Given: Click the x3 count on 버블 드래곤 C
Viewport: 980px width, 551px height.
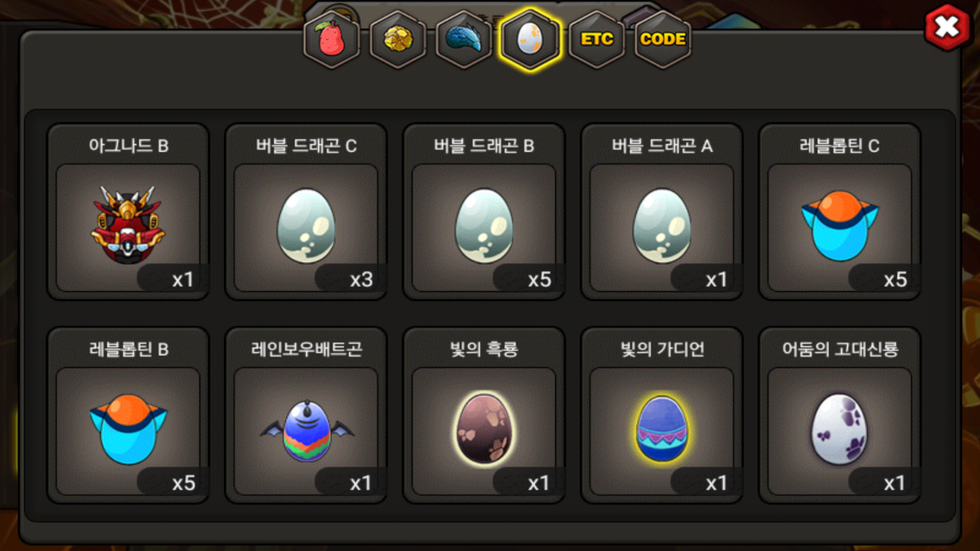Looking at the screenshot, I should (x=361, y=280).
